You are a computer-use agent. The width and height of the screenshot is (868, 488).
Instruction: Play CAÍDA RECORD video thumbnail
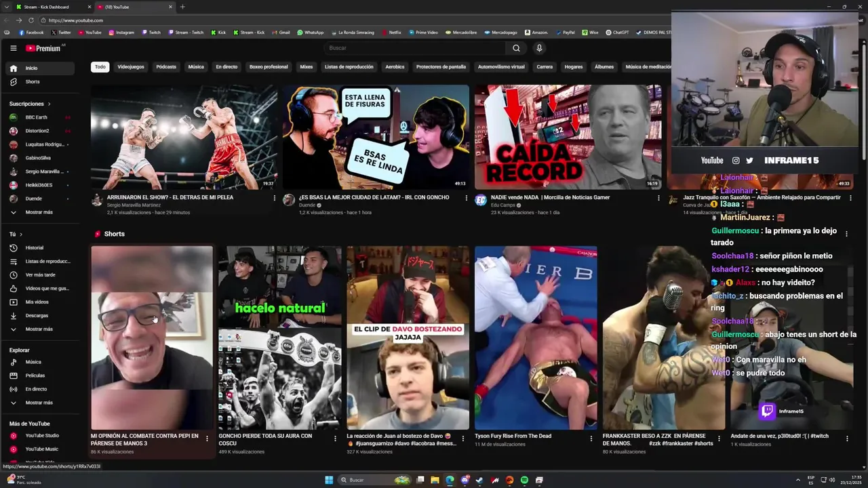568,137
